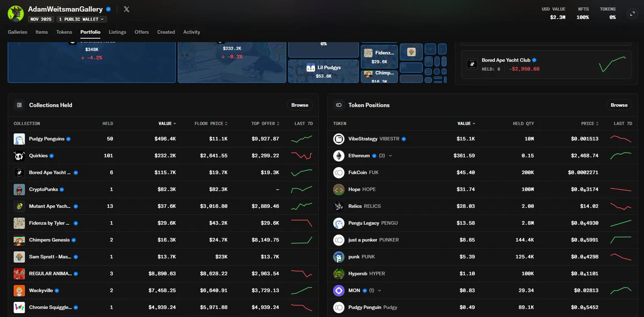The width and height of the screenshot is (644, 317).
Task: Click Browse in Collections Held panel
Action: [x=299, y=105]
